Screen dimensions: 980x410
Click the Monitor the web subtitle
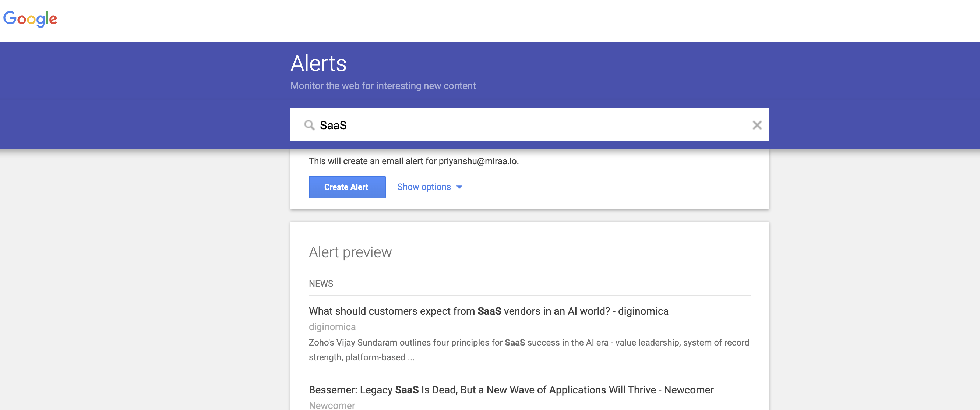point(383,86)
